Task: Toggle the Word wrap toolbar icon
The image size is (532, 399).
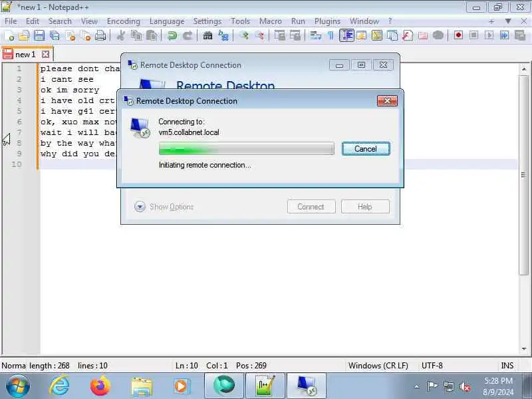Action: click(315, 35)
